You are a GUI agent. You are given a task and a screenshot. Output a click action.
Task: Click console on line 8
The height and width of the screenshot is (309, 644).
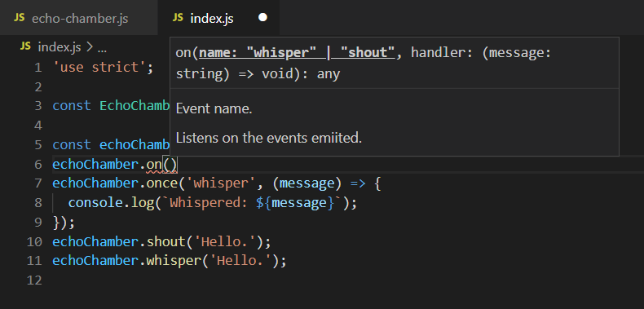pyautogui.click(x=95, y=203)
